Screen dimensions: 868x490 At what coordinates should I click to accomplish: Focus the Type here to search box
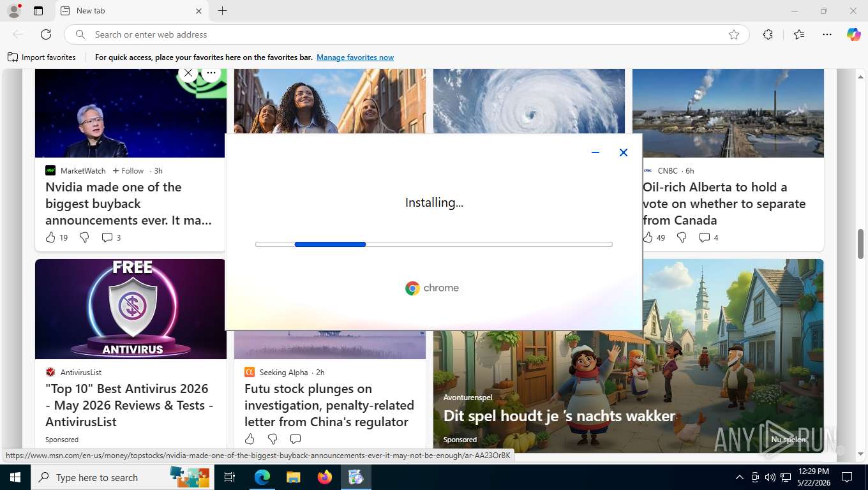coord(121,477)
